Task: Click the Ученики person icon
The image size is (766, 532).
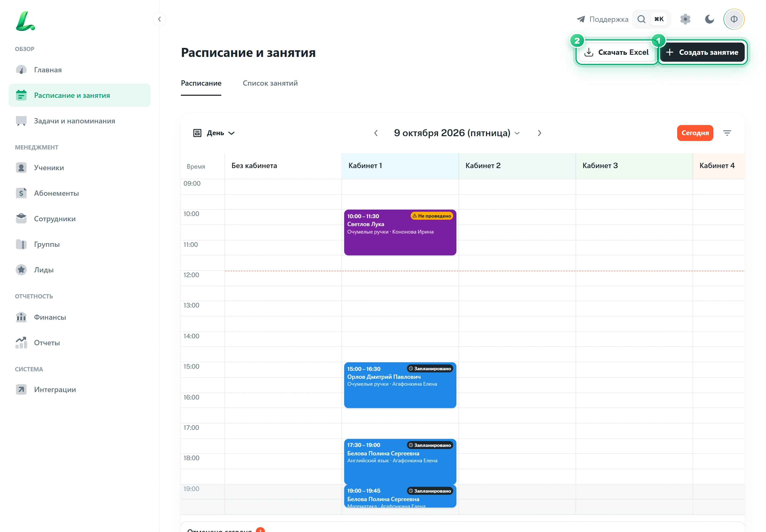Action: pyautogui.click(x=21, y=168)
